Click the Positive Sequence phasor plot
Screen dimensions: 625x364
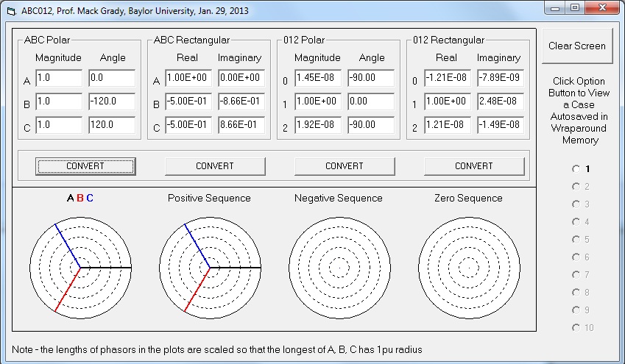tap(210, 266)
